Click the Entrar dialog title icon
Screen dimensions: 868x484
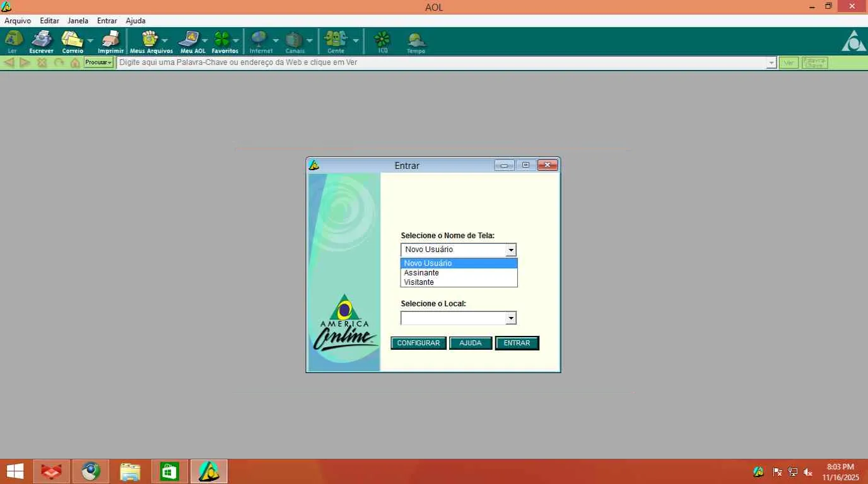pos(314,165)
